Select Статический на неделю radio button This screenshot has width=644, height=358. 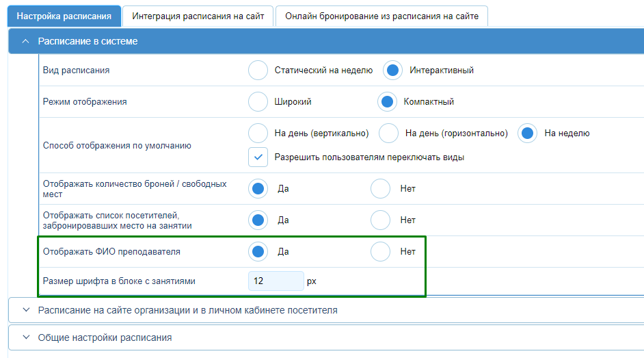pos(258,71)
